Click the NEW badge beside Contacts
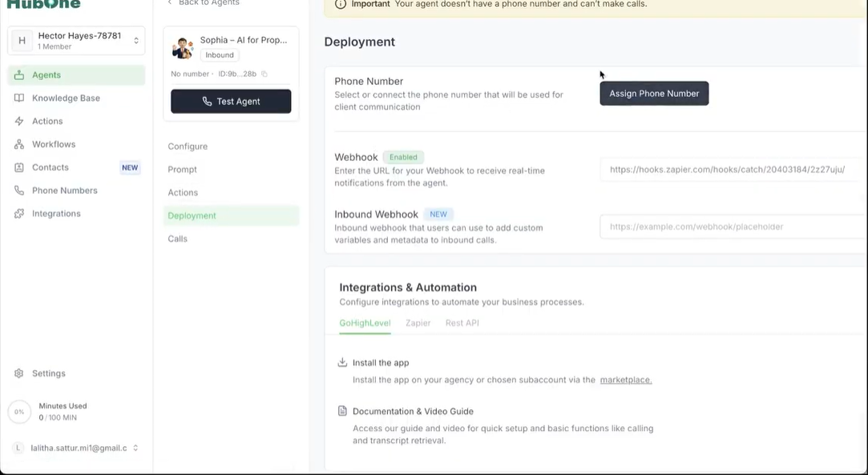 click(x=130, y=167)
